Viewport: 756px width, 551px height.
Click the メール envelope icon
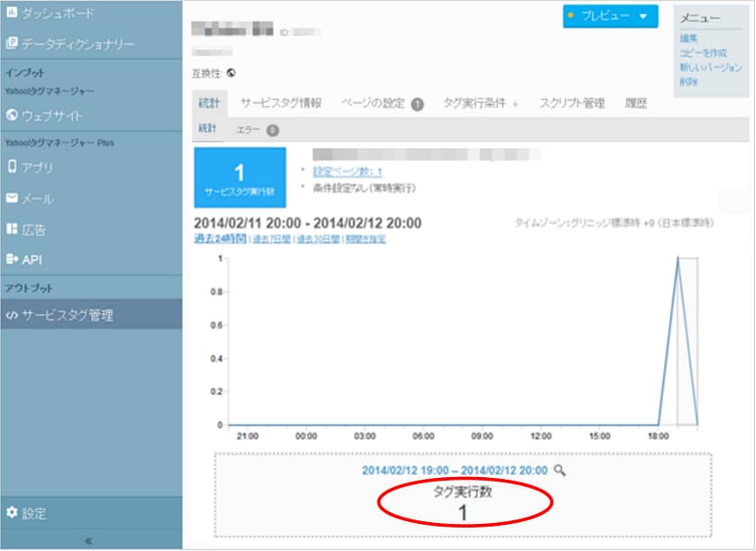tap(12, 198)
